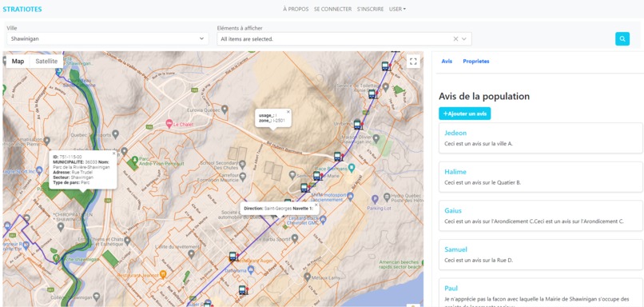
Task: Close the usage zone info popup
Action: pyautogui.click(x=288, y=112)
